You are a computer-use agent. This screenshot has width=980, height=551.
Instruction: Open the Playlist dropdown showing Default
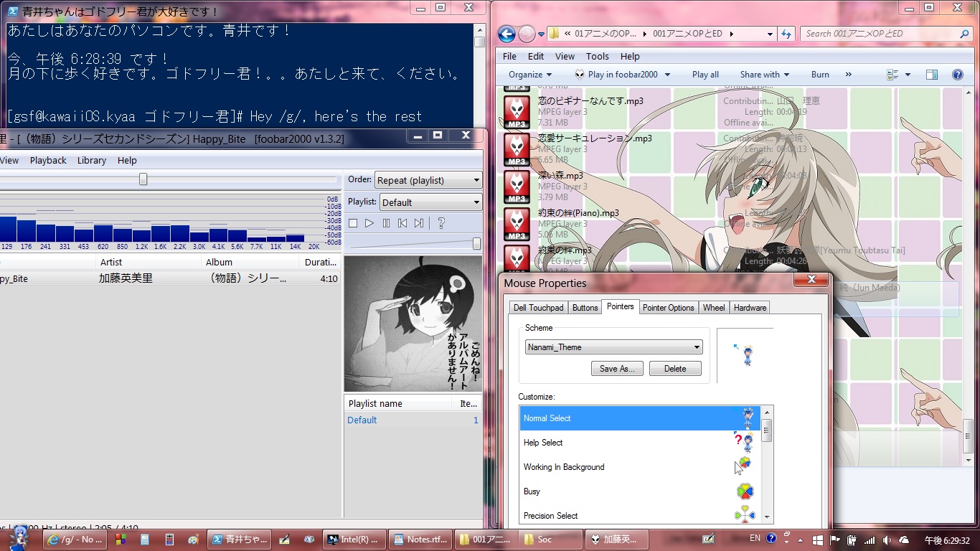pos(430,202)
